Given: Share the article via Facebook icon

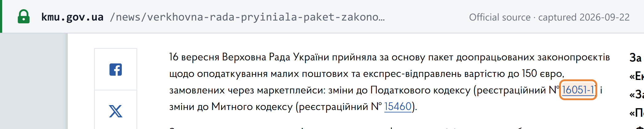Looking at the screenshot, I should (116, 70).
